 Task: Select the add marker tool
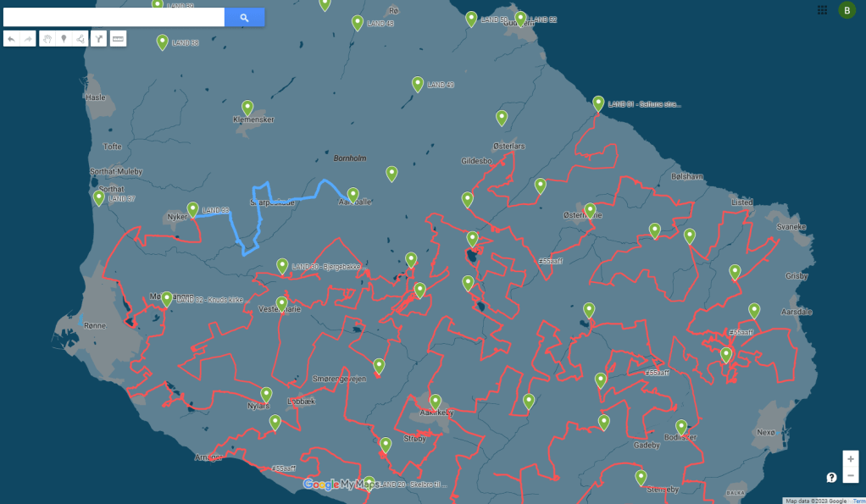tap(64, 39)
